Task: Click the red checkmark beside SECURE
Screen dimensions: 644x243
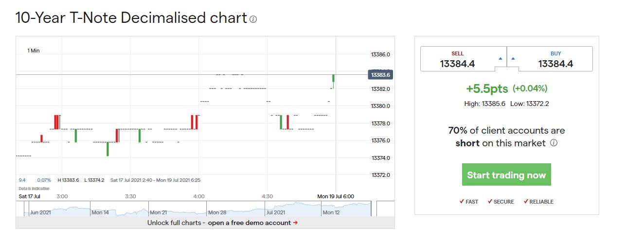Action: (490, 201)
